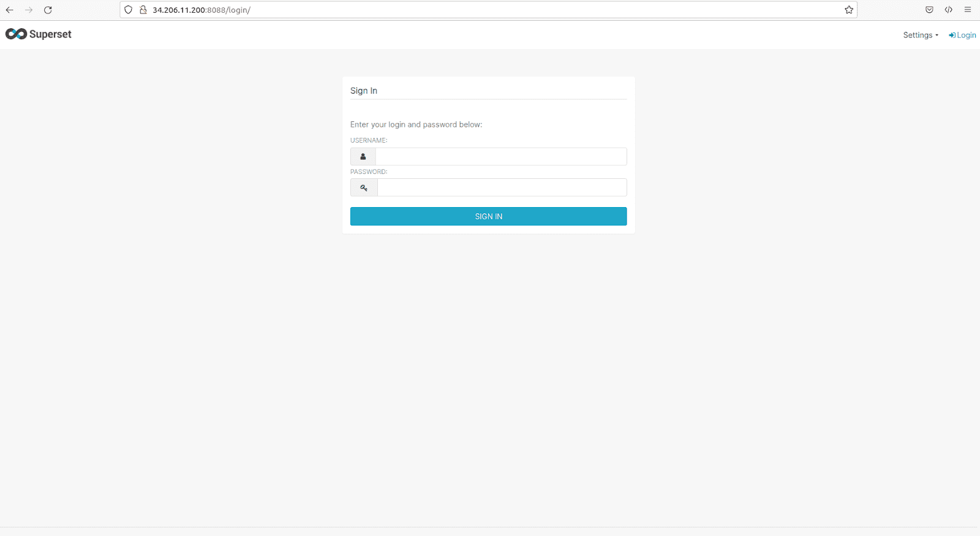Click the URL address bar text

click(x=202, y=10)
